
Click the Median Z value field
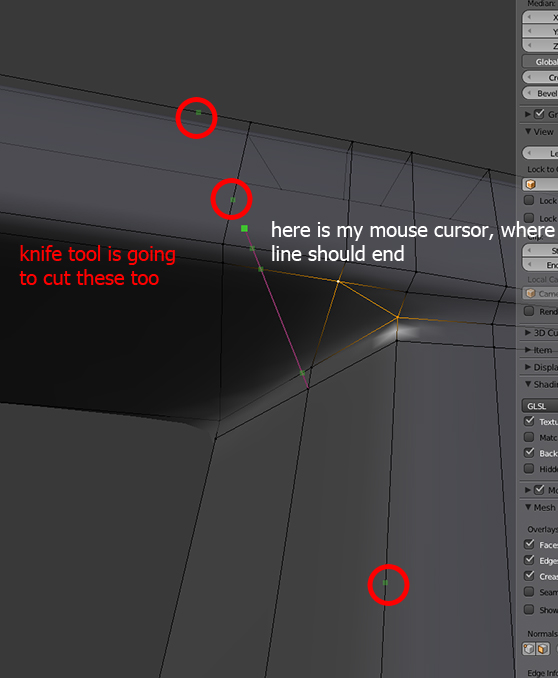tap(540, 45)
